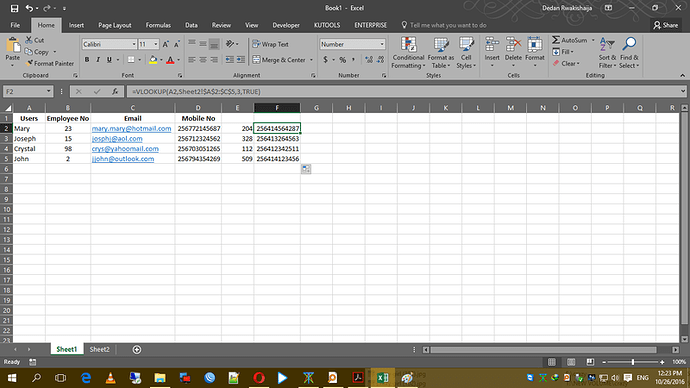This screenshot has width=690, height=388.
Task: Open jjohn@outlook.com email link
Action: click(123, 159)
